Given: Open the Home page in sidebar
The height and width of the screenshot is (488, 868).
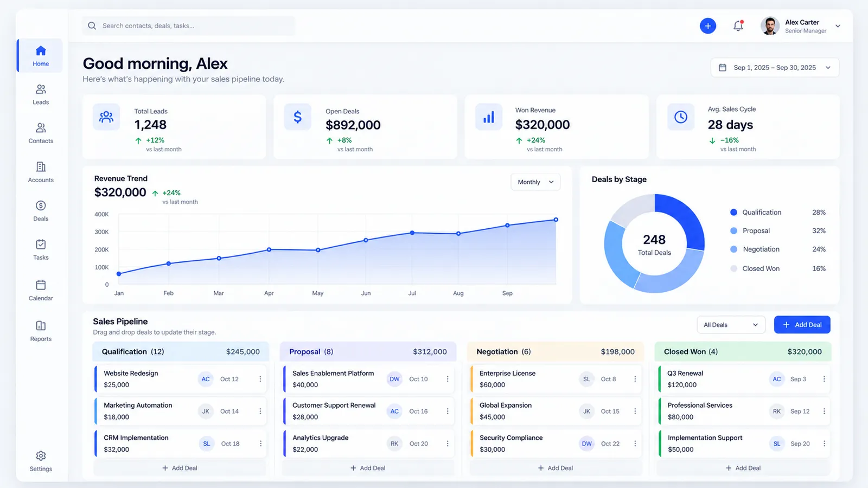Looking at the screenshot, I should (x=41, y=56).
